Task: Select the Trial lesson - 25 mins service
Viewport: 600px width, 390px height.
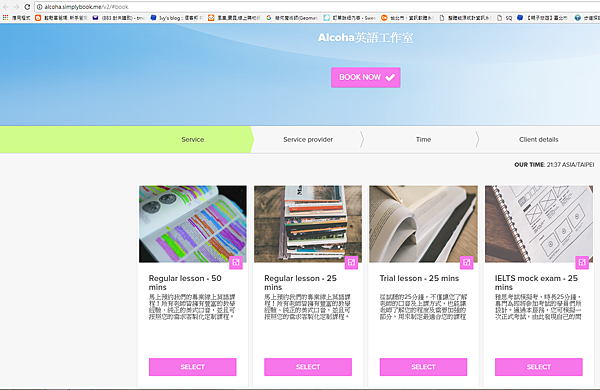Action: [x=423, y=367]
